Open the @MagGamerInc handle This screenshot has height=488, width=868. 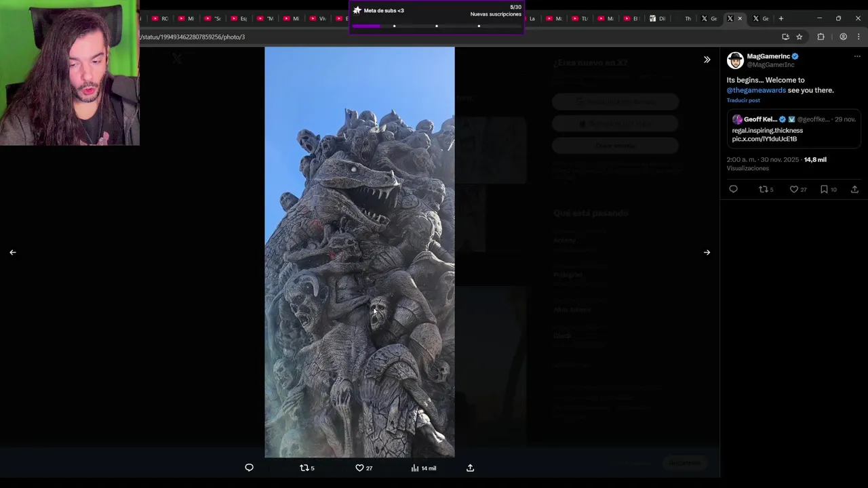(770, 65)
